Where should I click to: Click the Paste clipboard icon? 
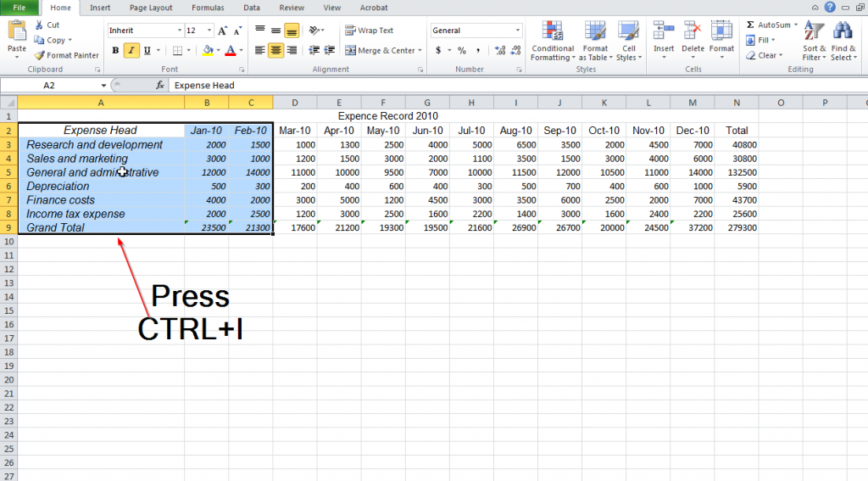17,31
